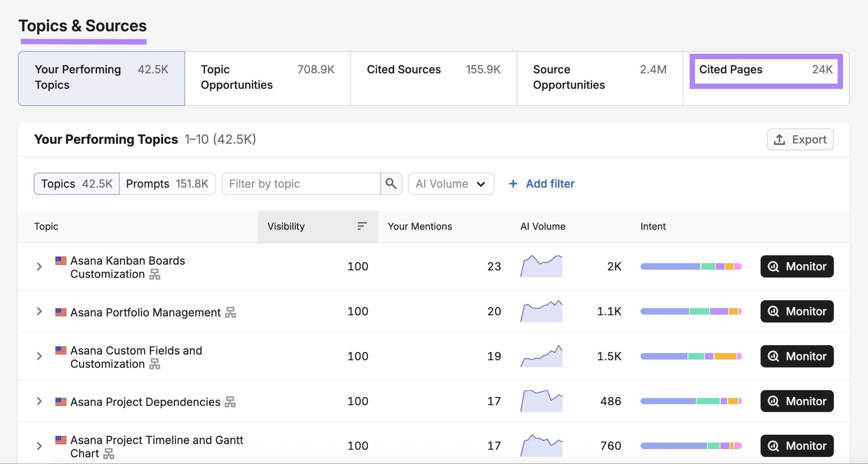Click the AI Volume trend chart for Asana Project Dependencies

pyautogui.click(x=541, y=401)
